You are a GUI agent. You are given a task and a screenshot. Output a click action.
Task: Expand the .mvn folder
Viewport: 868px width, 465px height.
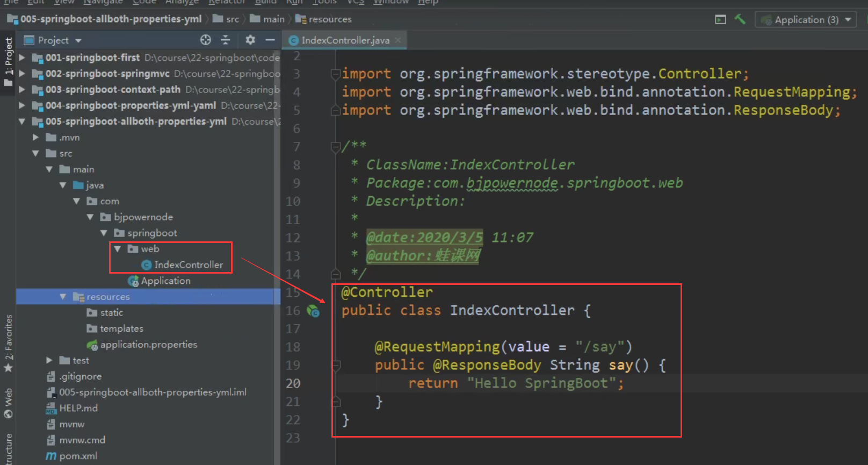pyautogui.click(x=35, y=138)
